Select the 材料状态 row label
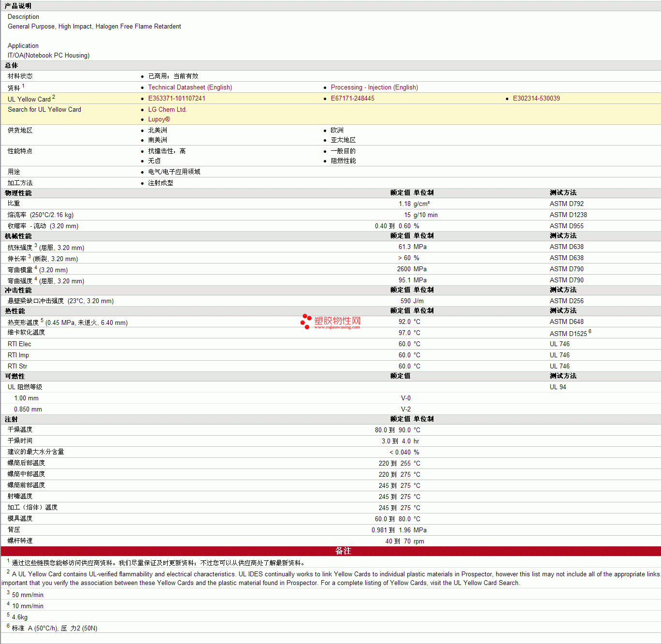The width and height of the screenshot is (661, 644). tap(20, 76)
